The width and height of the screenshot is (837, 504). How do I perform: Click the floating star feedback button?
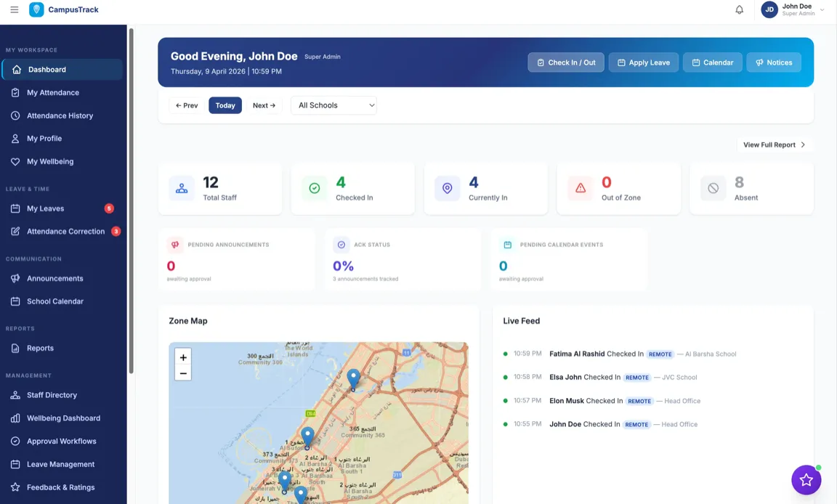tap(806, 480)
